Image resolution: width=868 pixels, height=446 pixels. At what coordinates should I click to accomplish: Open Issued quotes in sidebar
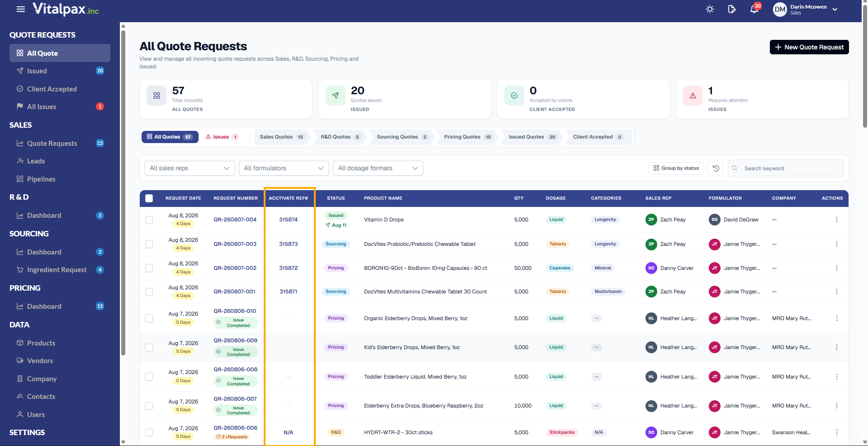coord(60,71)
